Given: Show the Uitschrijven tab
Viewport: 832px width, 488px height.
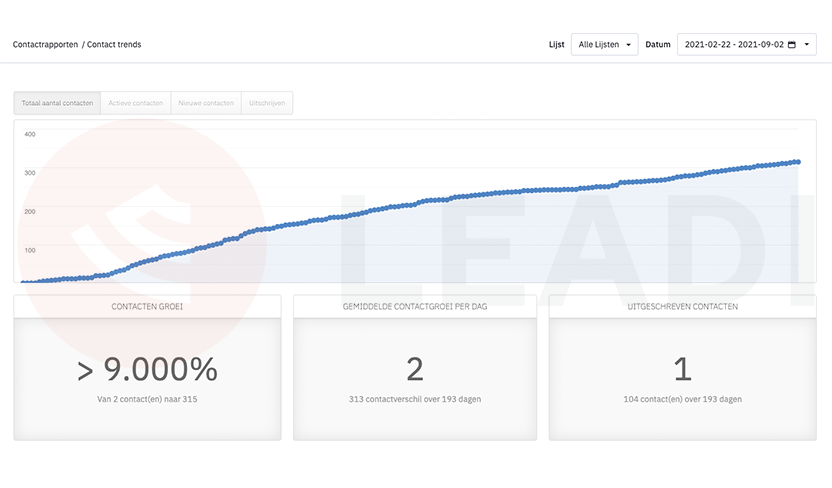Looking at the screenshot, I should pyautogui.click(x=267, y=103).
